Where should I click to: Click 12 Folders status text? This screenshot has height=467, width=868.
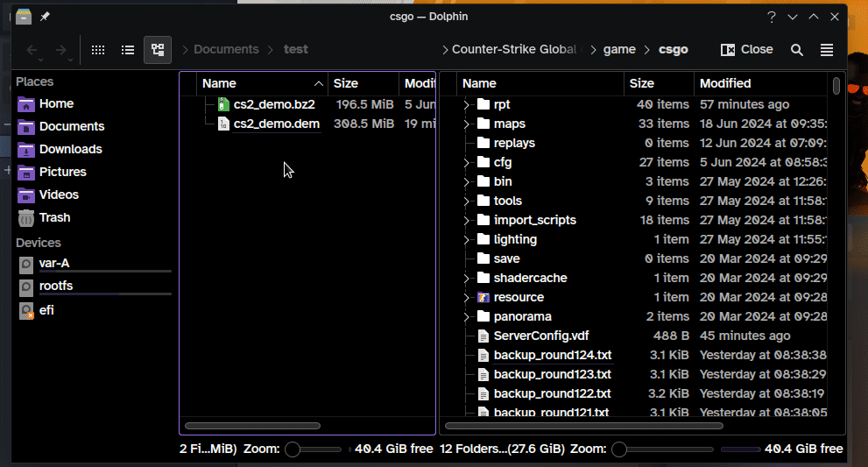(502, 449)
